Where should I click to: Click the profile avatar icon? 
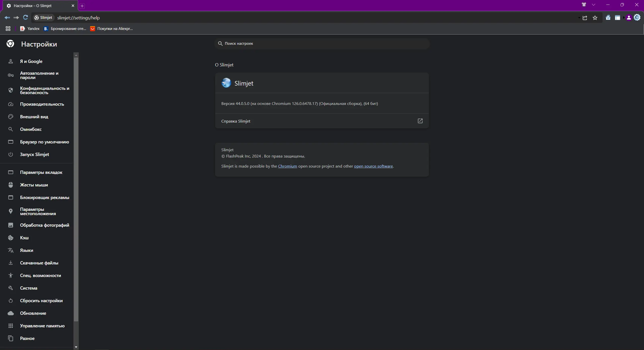pyautogui.click(x=629, y=18)
